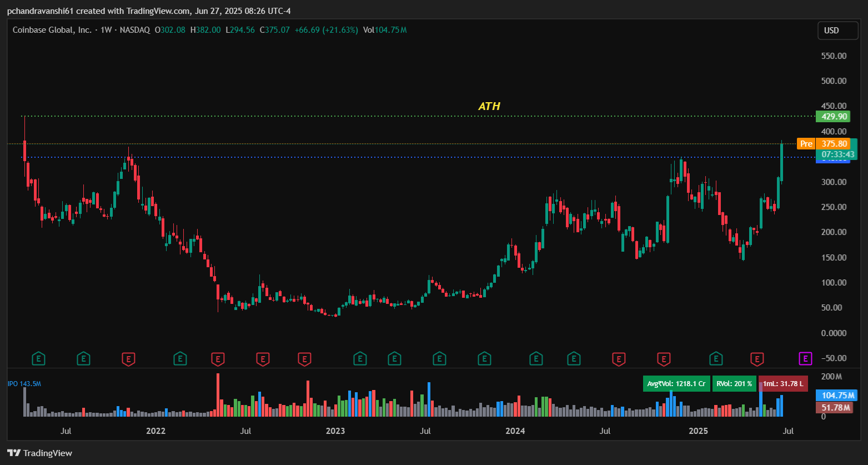Click the low value L294.56

tap(240, 30)
